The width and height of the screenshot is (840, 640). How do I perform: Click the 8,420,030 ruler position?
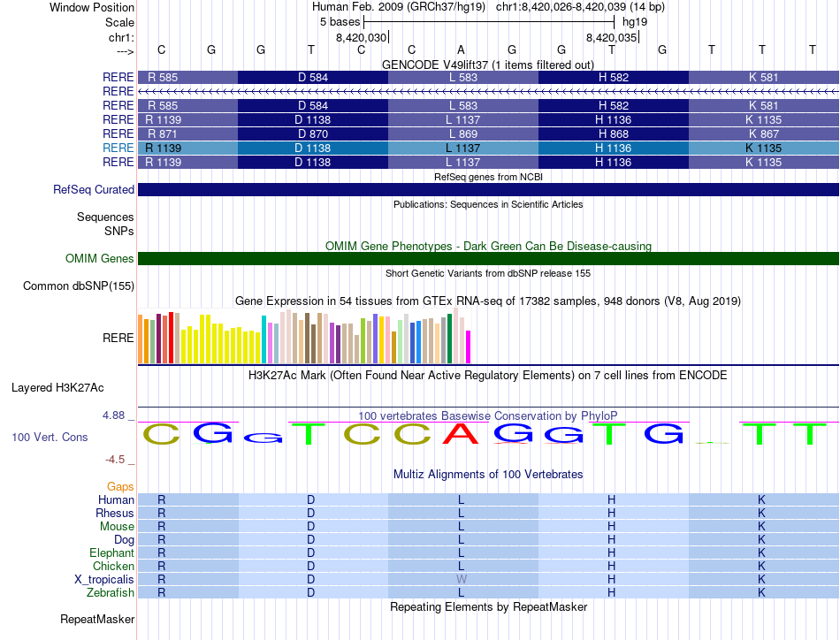tap(361, 37)
